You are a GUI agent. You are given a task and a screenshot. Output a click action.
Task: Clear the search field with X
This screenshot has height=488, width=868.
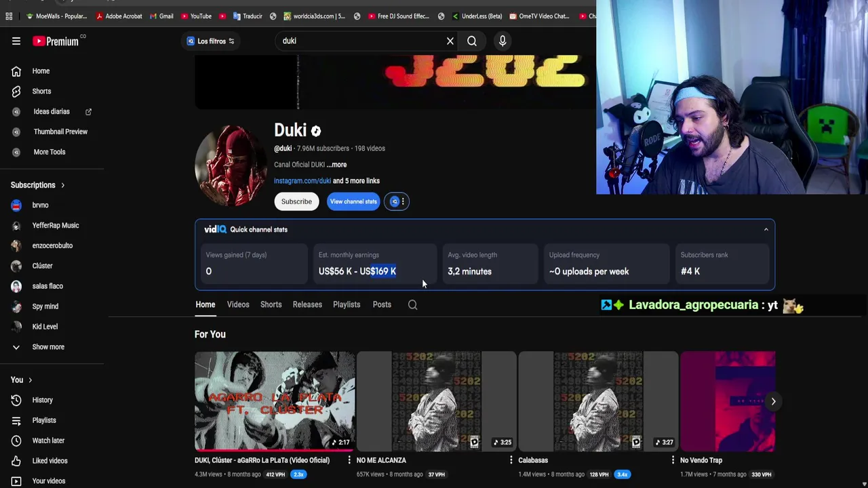coord(450,41)
